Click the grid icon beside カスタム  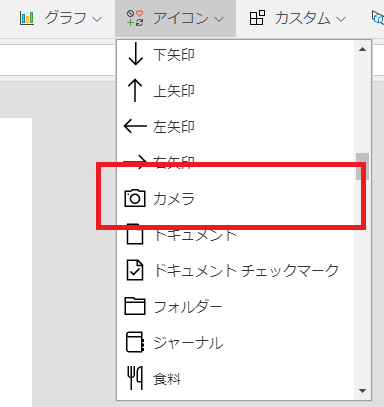(257, 18)
